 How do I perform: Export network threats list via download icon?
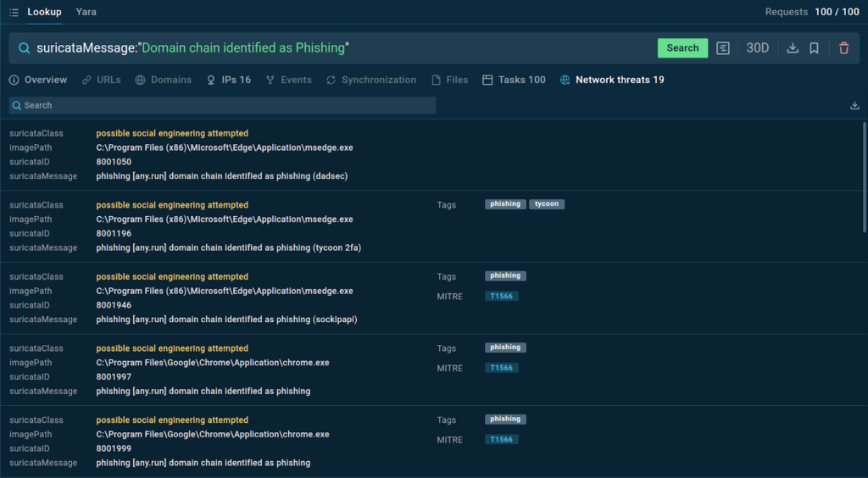click(x=854, y=106)
